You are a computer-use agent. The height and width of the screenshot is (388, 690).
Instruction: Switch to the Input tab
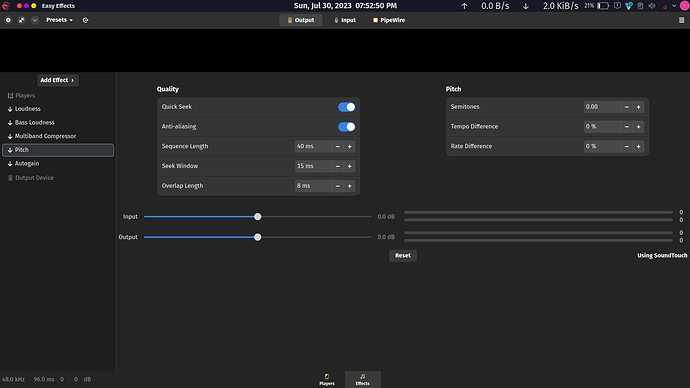pos(345,20)
